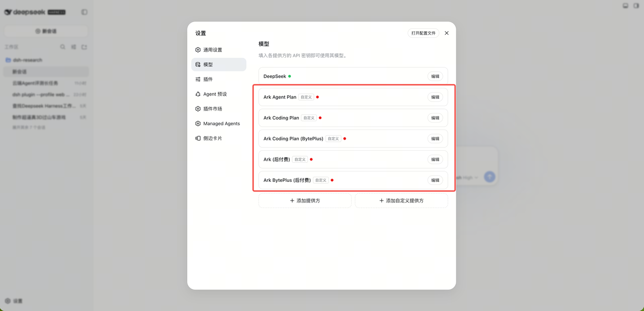The width and height of the screenshot is (644, 311).
Task: Click the blue send arrow button
Action: pos(490,177)
